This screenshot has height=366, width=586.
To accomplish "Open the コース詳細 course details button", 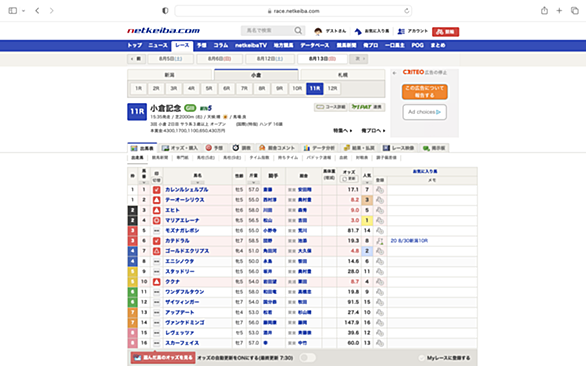I will [x=331, y=107].
